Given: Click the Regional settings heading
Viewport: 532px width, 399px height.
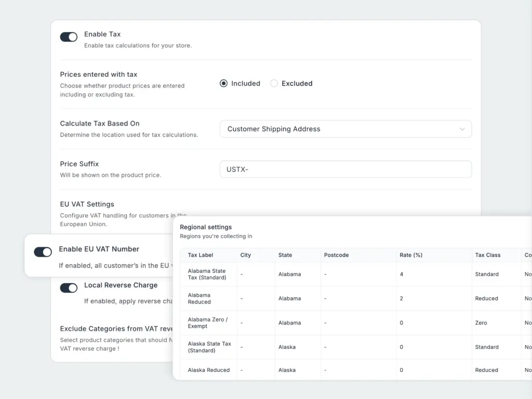Looking at the screenshot, I should click(206, 227).
